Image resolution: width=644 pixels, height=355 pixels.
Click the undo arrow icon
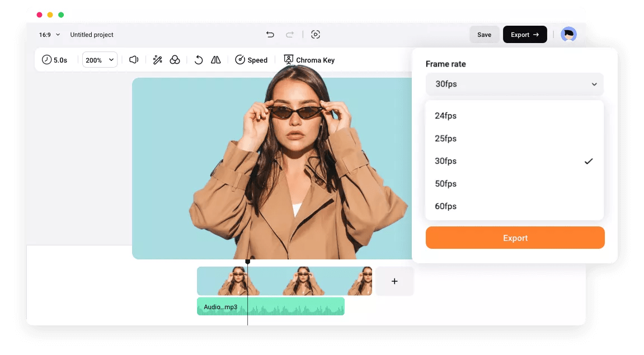coord(270,34)
